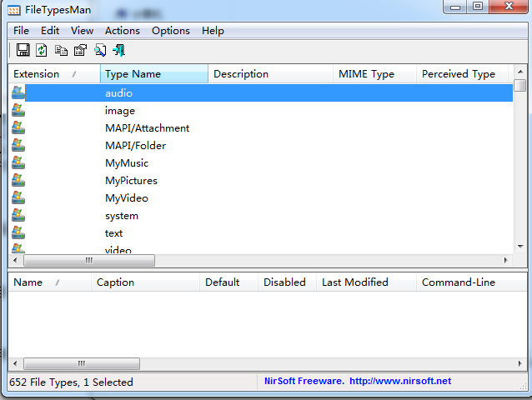Viewport: 532px width, 400px height.
Task: Sort lower pane by Name column
Action: point(50,282)
